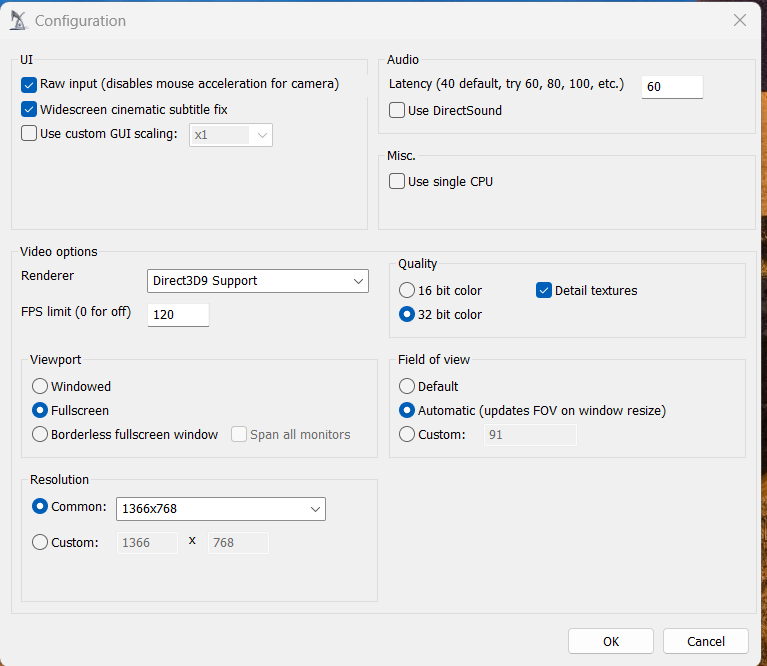Select Automatic field of view option
767x666 pixels.
click(x=406, y=410)
